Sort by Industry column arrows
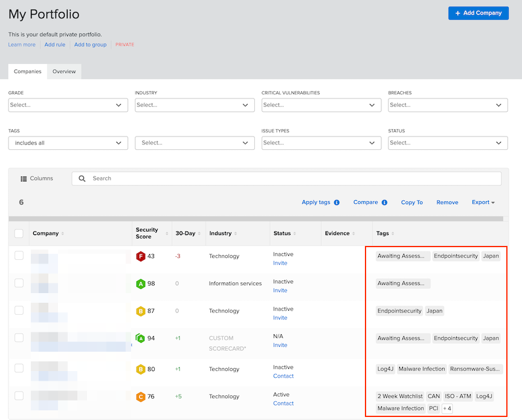The image size is (522, 420). coord(236,233)
